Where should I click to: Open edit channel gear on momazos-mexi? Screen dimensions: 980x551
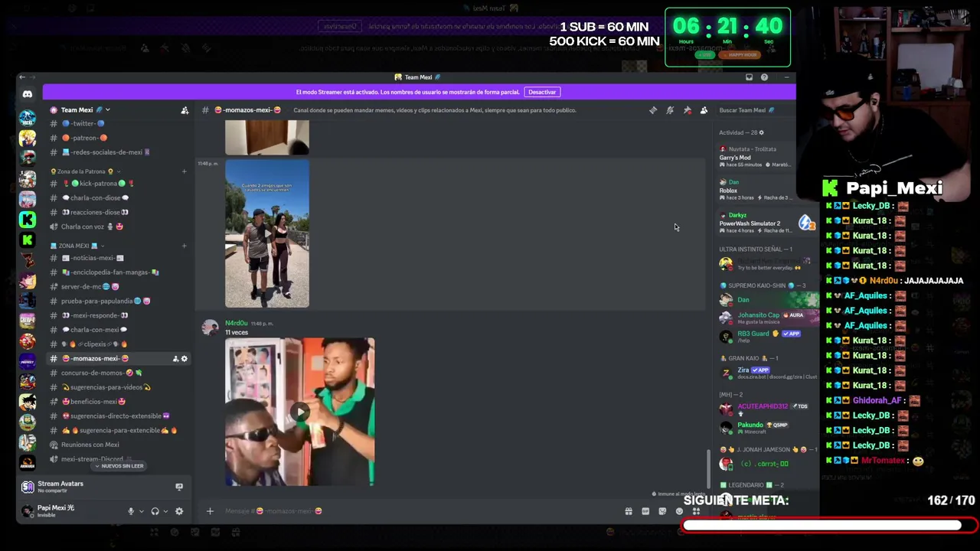(184, 359)
